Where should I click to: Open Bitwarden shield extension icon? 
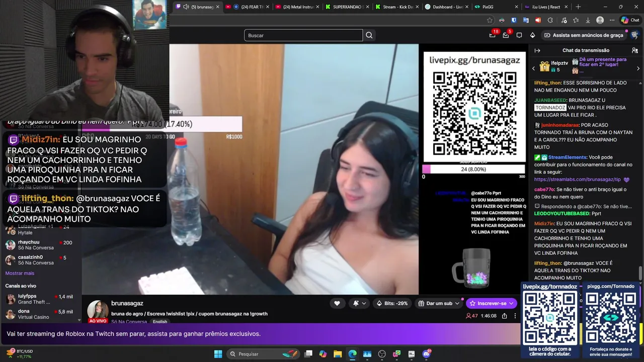pos(514,20)
